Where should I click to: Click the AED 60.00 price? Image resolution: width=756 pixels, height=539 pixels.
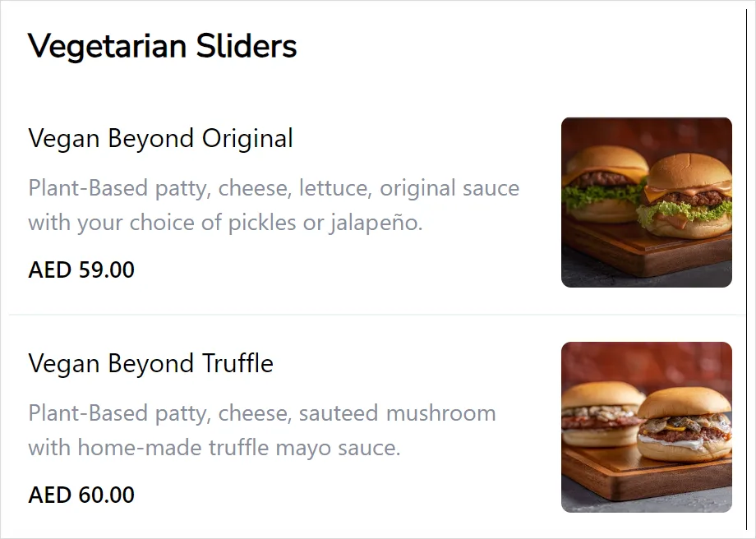pos(81,495)
